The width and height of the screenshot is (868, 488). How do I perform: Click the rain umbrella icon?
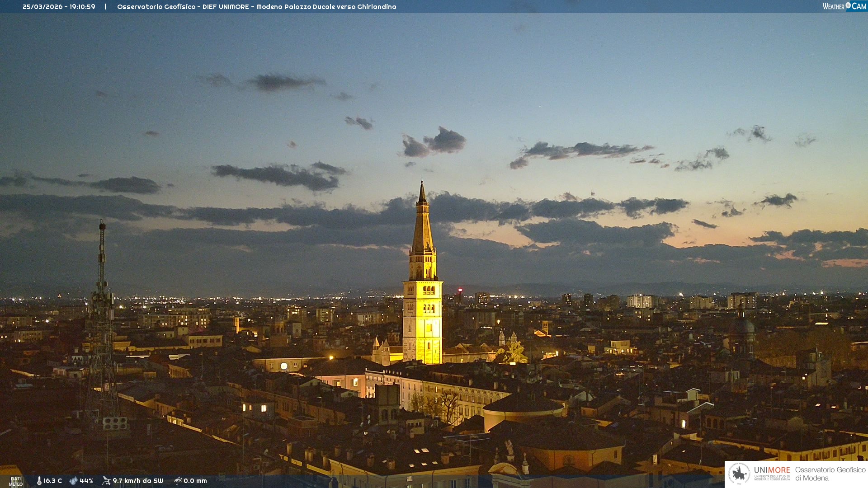pyautogui.click(x=178, y=481)
